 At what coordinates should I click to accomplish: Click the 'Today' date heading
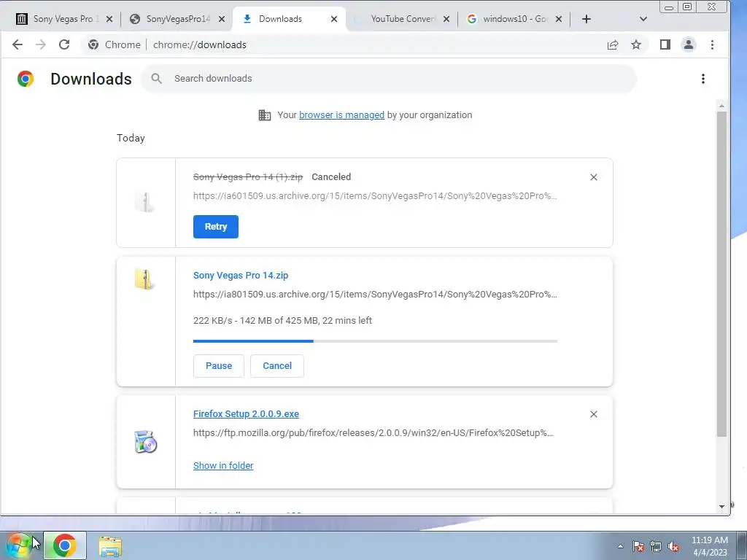[131, 138]
